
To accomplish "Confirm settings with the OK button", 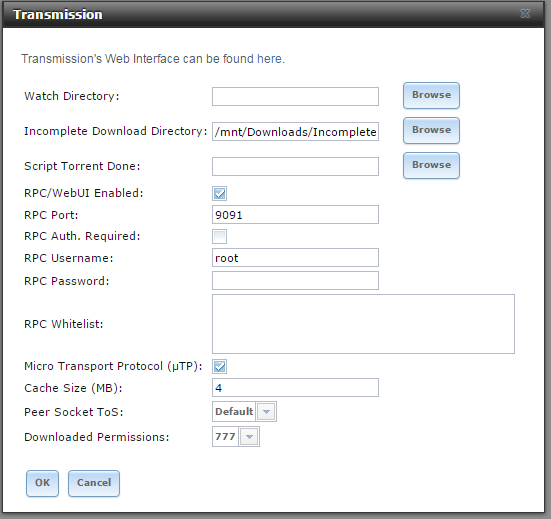I will tap(43, 483).
